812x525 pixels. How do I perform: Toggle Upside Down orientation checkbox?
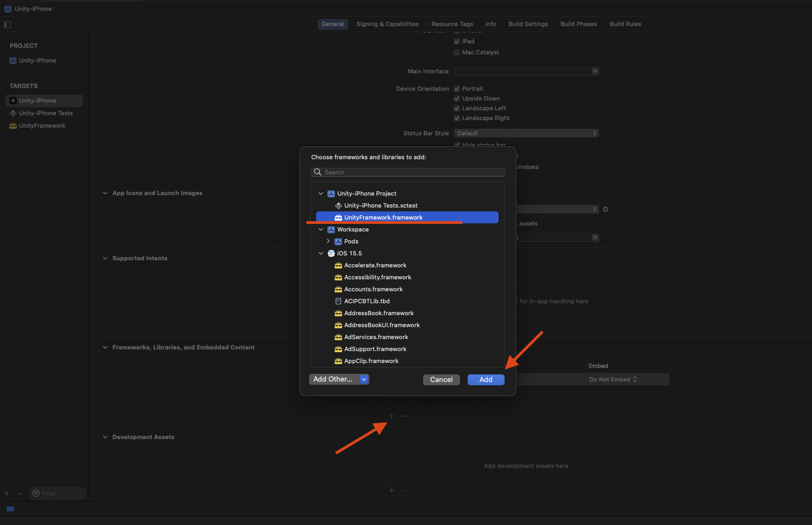[x=457, y=98]
